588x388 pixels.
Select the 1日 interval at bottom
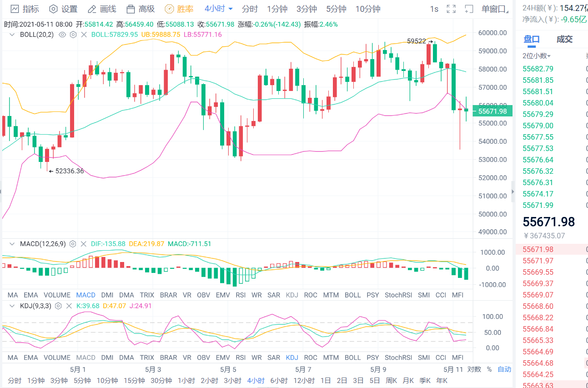point(325,381)
